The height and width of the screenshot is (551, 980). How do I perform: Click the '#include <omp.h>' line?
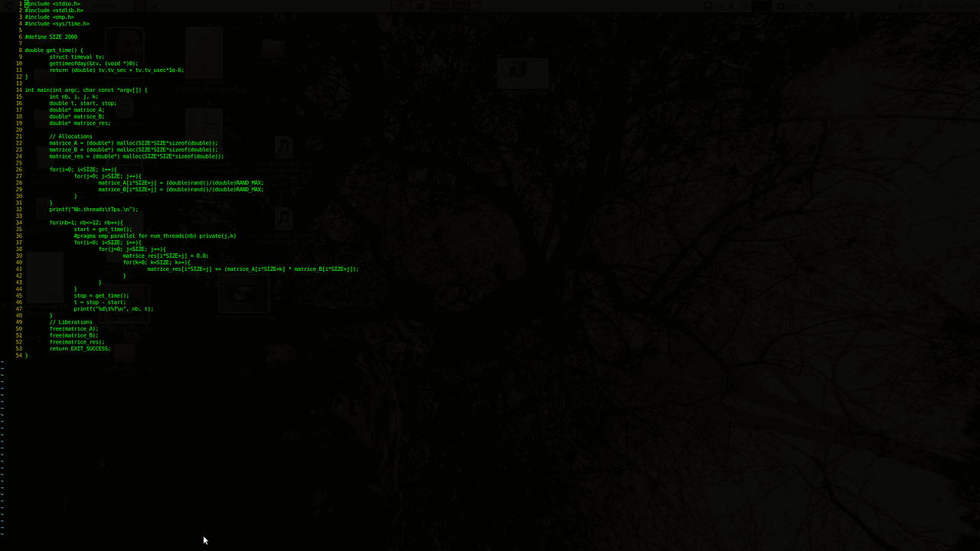click(49, 17)
